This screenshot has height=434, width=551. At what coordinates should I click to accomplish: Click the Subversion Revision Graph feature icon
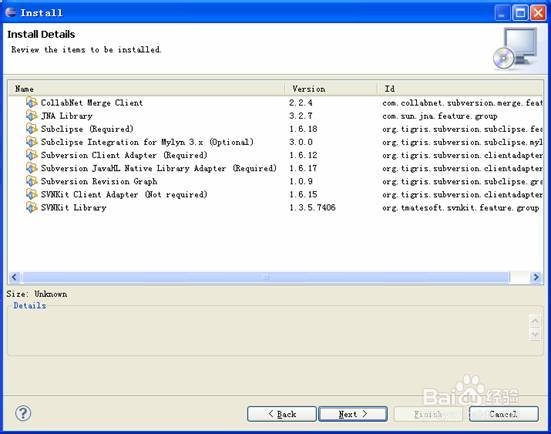31,181
